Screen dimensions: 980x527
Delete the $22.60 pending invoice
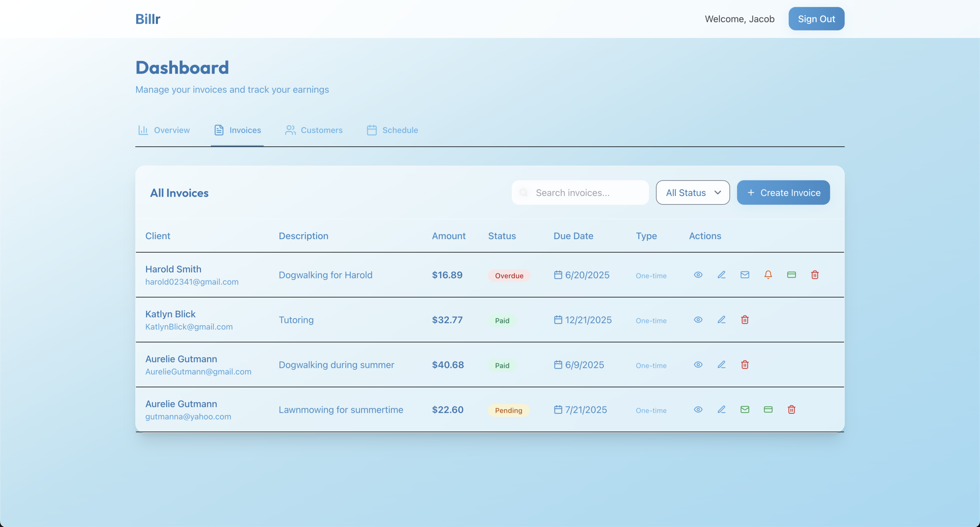click(791, 409)
